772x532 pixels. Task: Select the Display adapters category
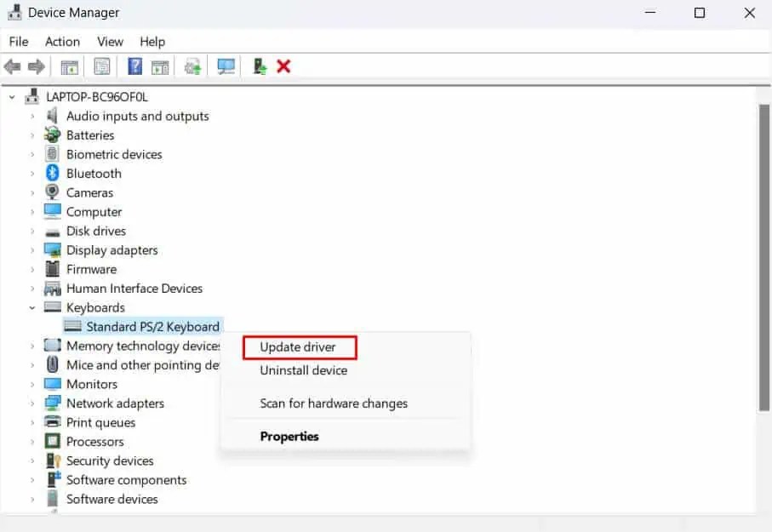click(x=112, y=249)
